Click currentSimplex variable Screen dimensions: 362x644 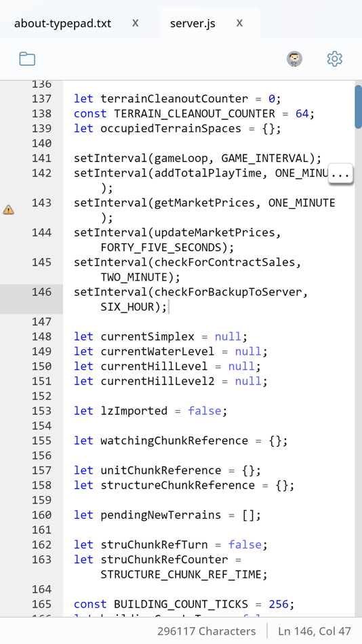148,336
